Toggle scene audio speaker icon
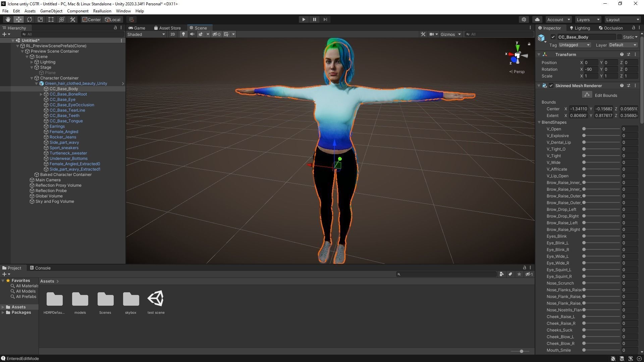This screenshot has width=644, height=362. click(192, 34)
